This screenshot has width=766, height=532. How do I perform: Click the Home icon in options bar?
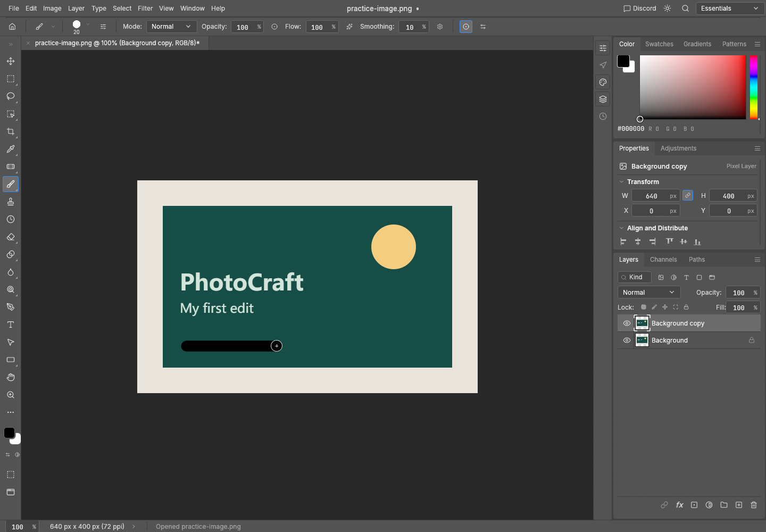pyautogui.click(x=12, y=27)
